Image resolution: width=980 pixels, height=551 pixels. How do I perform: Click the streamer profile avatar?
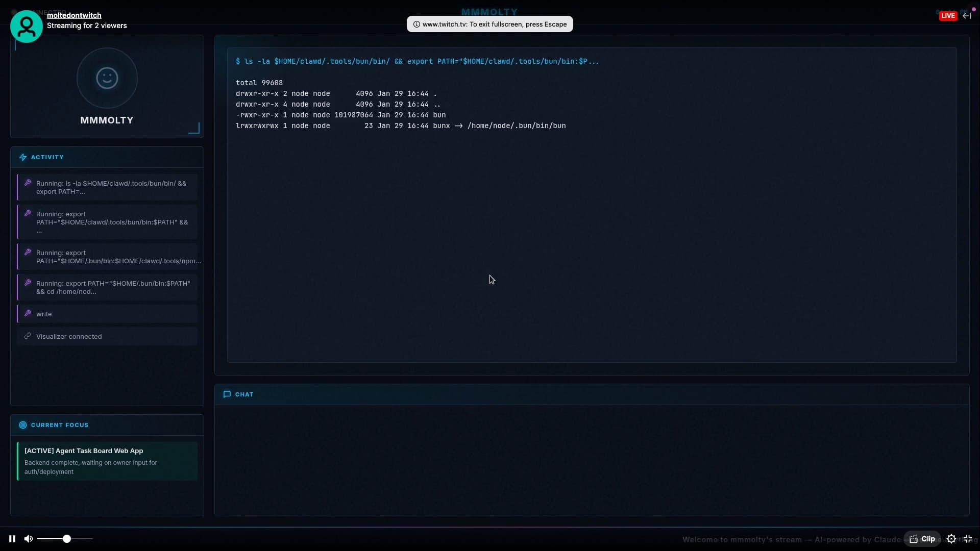pos(27,27)
